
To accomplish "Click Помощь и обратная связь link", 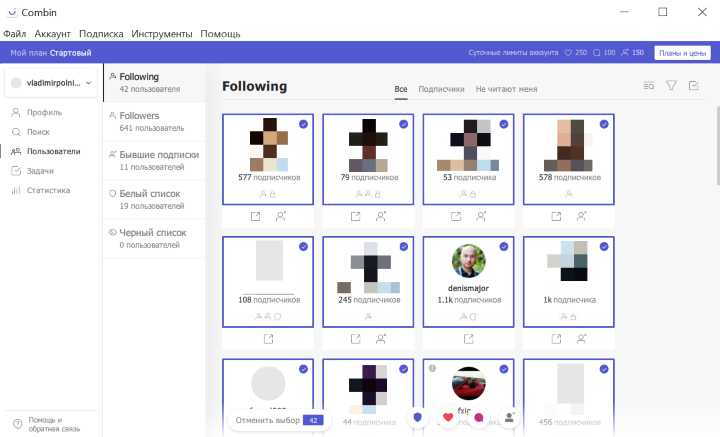I will click(54, 424).
